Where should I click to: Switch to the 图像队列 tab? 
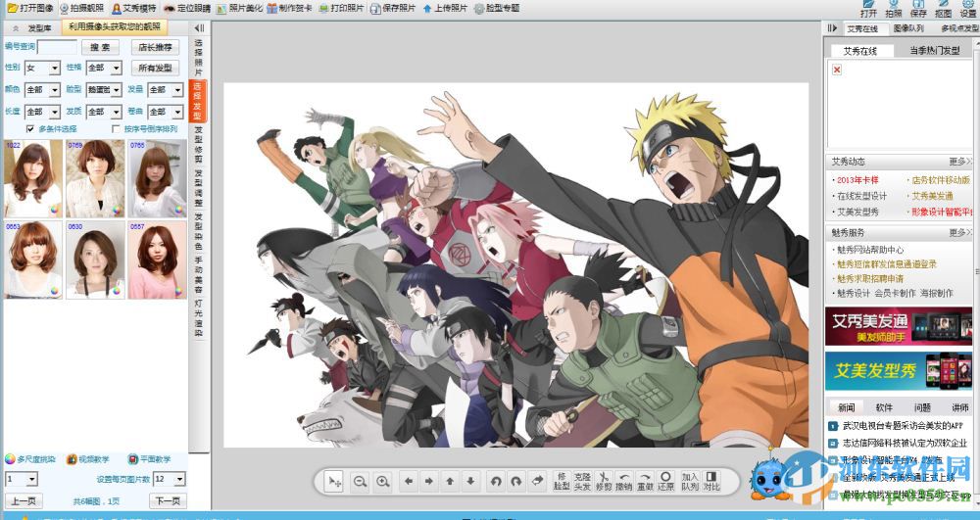click(x=908, y=28)
